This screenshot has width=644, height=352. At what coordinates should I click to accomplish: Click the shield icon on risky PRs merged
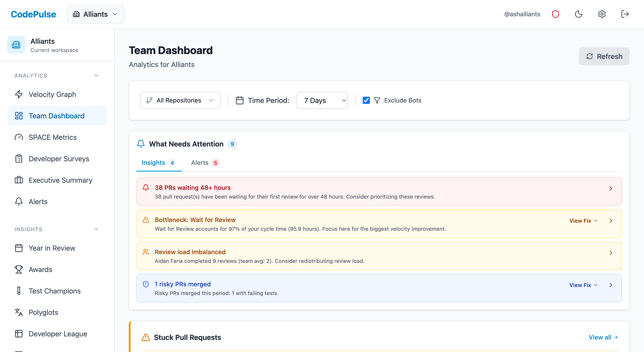[x=146, y=284]
